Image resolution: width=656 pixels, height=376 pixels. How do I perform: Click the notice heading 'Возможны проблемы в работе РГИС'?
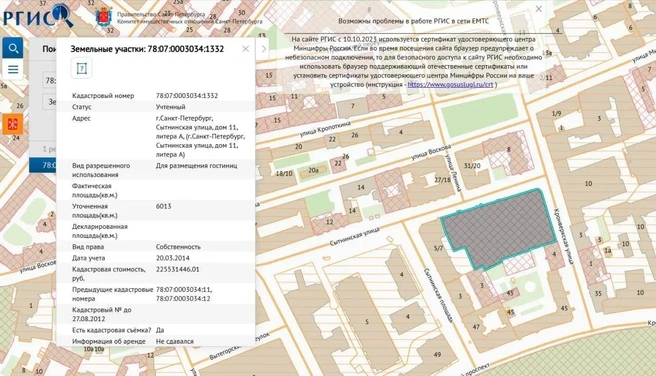[x=413, y=21]
